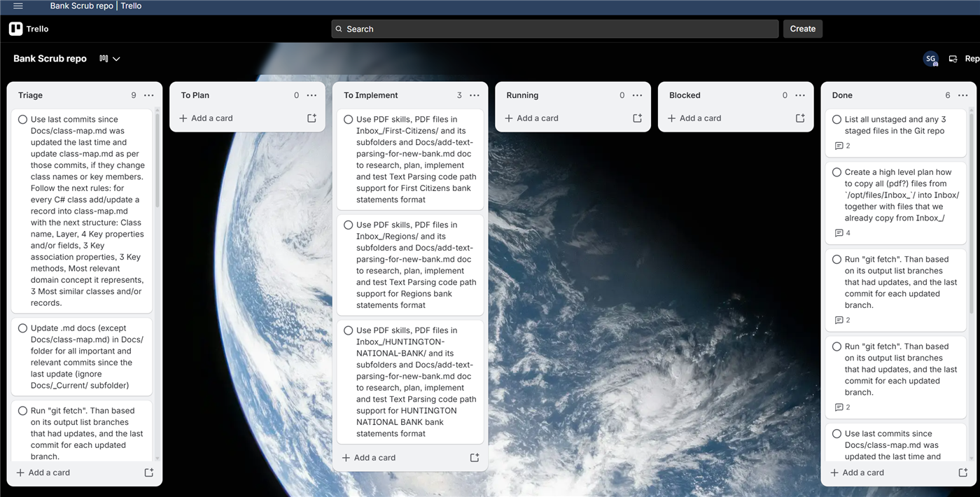Open To Implement list actions menu
The height and width of the screenshot is (497, 980).
coord(475,95)
